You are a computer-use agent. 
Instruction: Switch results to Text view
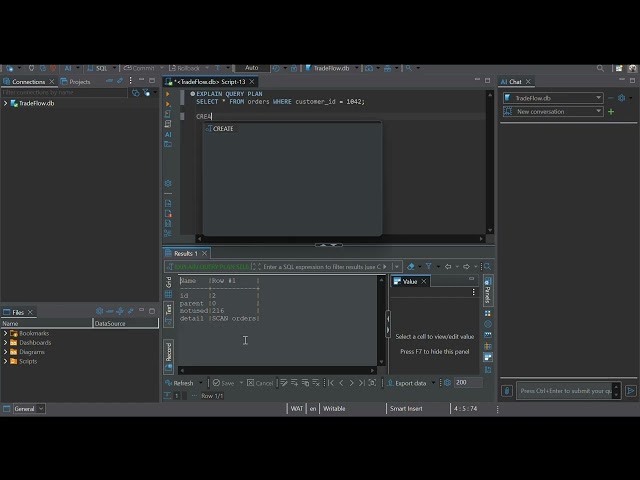169,314
